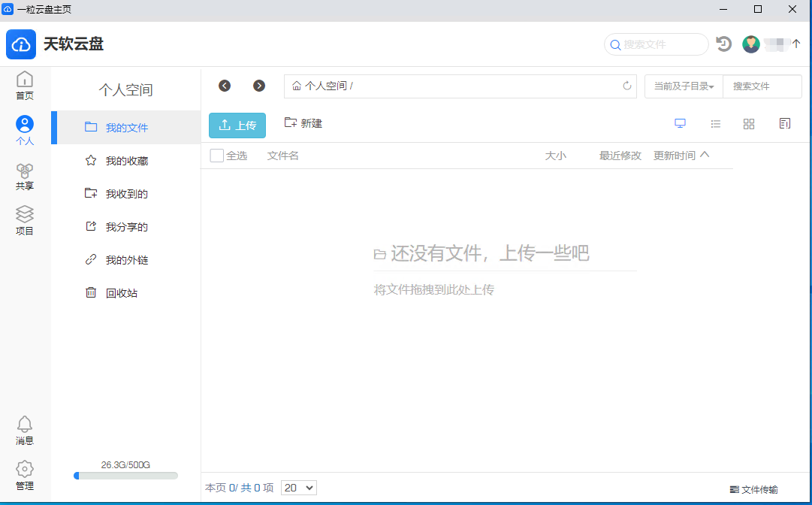This screenshot has height=505, width=812.
Task: Select 我的收藏 in the side menu
Action: [126, 161]
